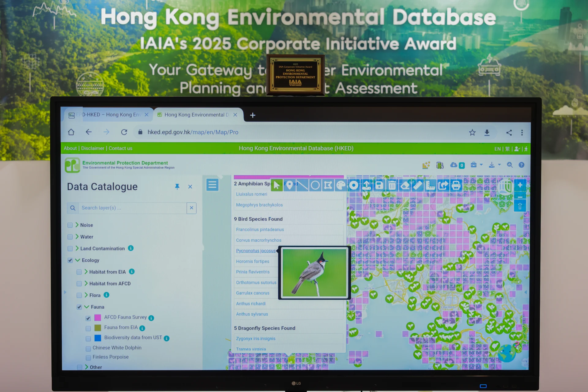Open the basemap gallery shield icon

[x=505, y=186]
